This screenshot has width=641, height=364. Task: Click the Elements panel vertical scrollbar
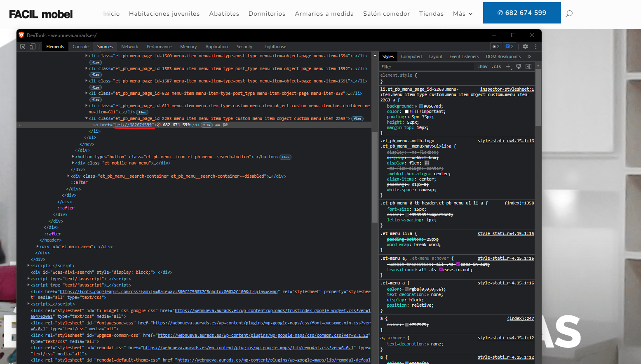coord(375,177)
